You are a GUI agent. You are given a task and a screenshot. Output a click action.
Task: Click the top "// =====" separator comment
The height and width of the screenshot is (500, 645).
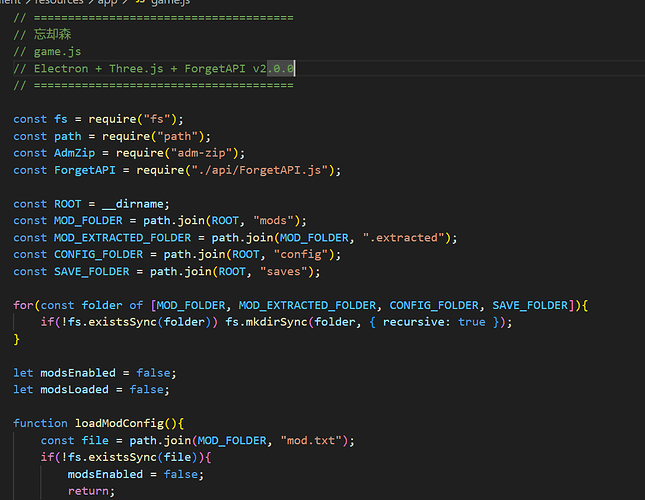(153, 18)
